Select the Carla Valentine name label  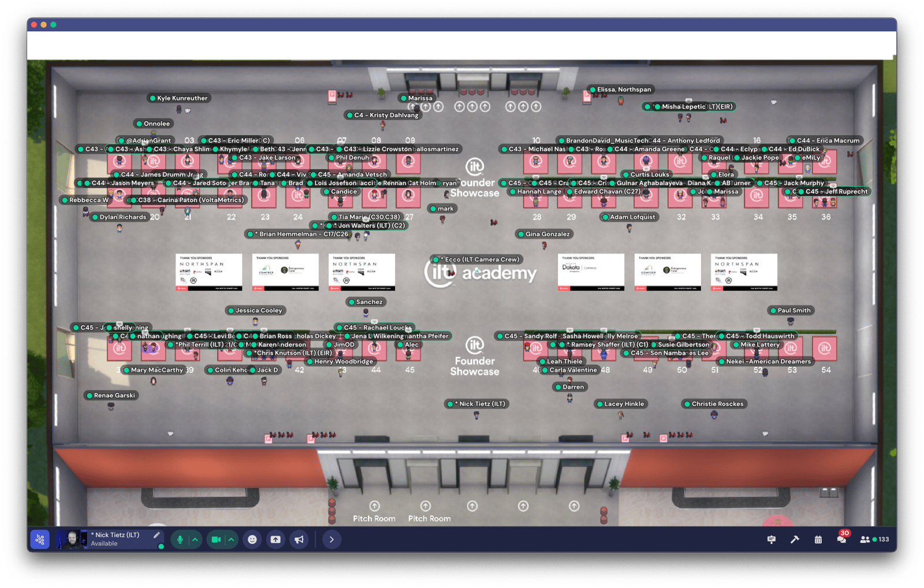pyautogui.click(x=570, y=370)
